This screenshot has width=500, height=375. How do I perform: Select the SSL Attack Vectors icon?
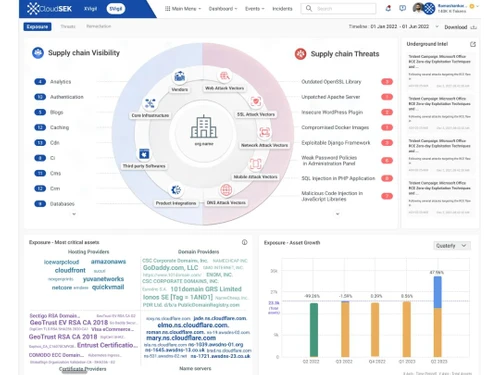pos(256,101)
